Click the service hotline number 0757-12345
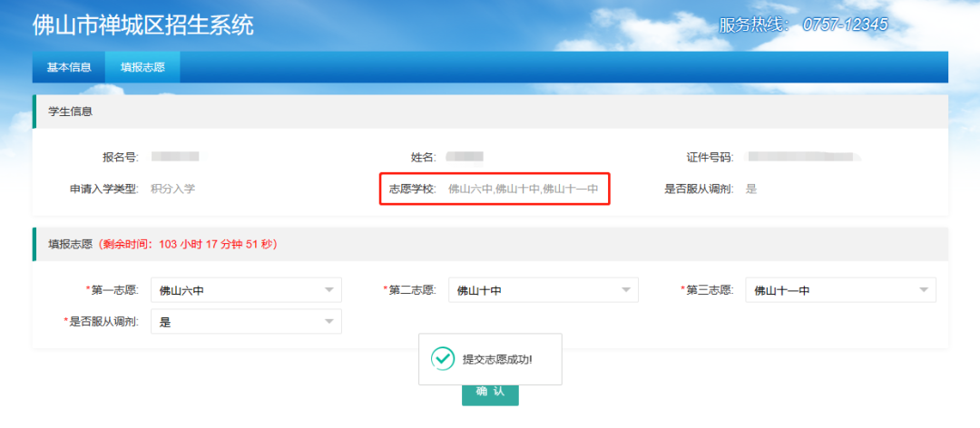This screenshot has width=980, height=428. tap(845, 24)
